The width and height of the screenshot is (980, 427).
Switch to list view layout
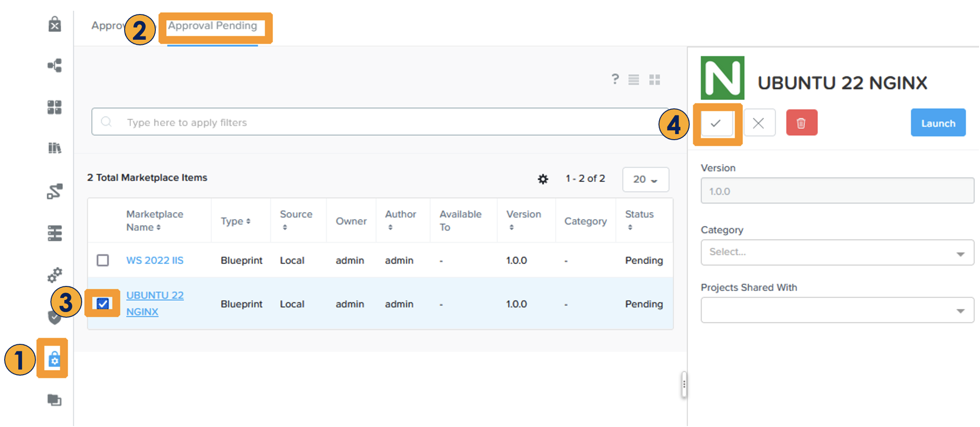point(634,79)
